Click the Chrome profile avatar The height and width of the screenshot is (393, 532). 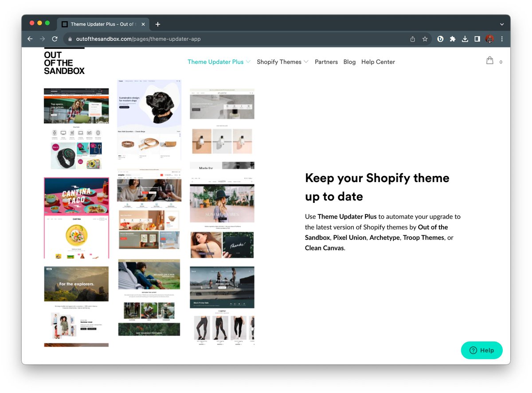click(489, 39)
